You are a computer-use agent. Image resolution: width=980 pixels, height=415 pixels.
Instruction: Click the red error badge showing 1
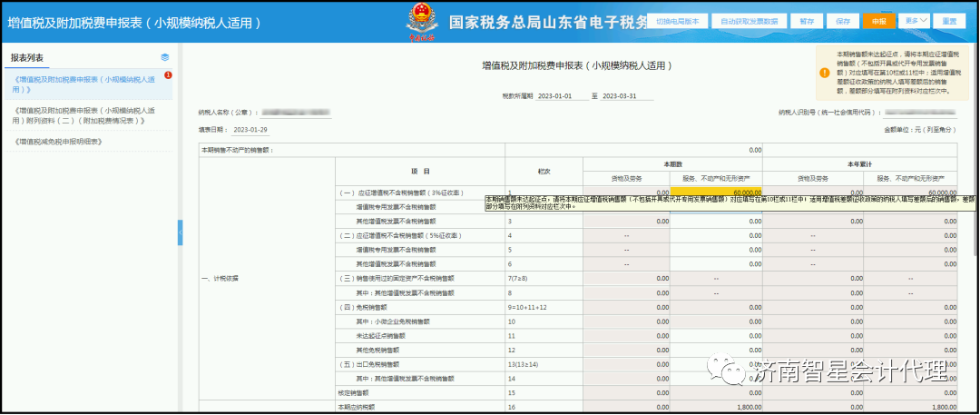click(168, 75)
